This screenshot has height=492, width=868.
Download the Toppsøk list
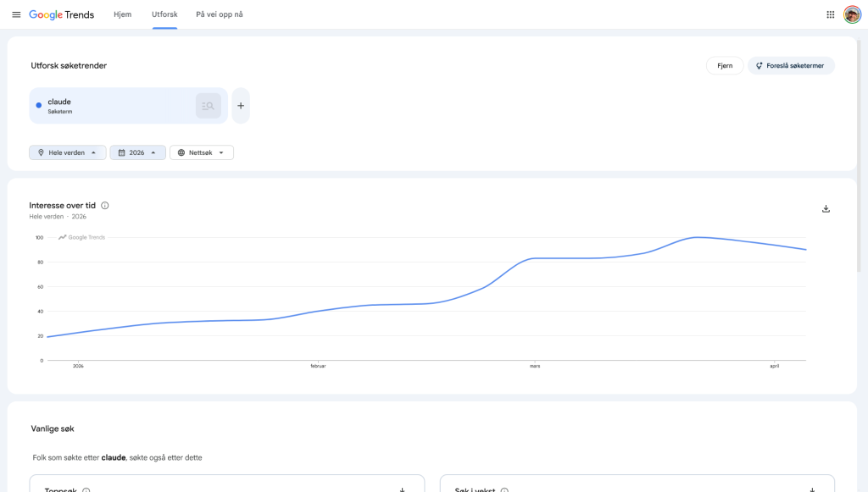click(x=403, y=489)
